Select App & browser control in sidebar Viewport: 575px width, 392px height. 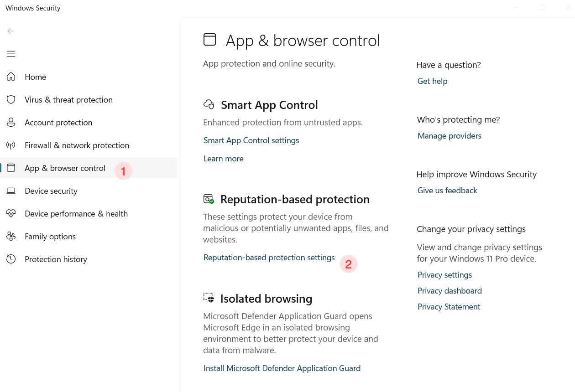point(65,168)
